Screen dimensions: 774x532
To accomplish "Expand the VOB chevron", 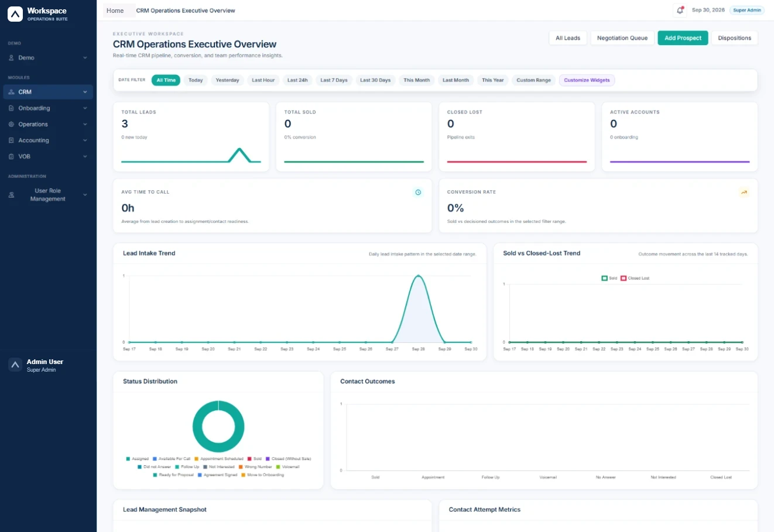I will [85, 157].
